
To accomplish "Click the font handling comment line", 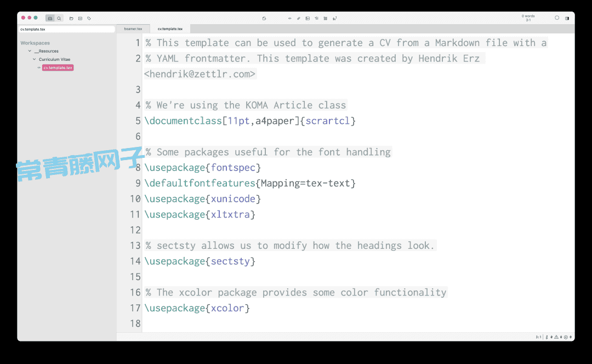I will pyautogui.click(x=268, y=152).
